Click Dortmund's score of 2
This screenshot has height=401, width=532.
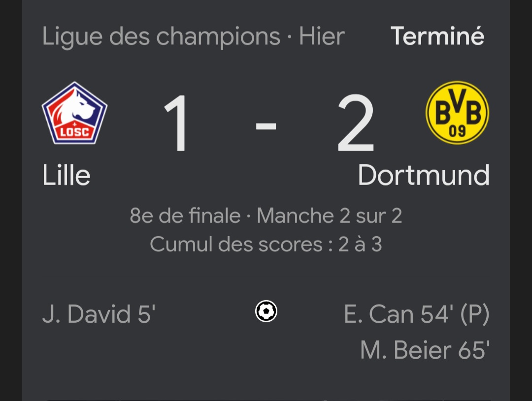356,124
